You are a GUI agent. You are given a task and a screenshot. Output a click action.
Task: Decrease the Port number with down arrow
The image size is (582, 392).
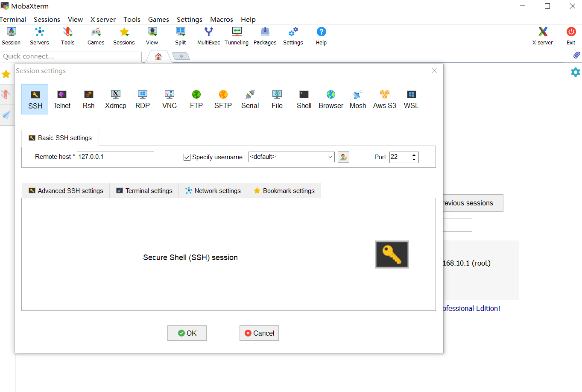point(414,160)
